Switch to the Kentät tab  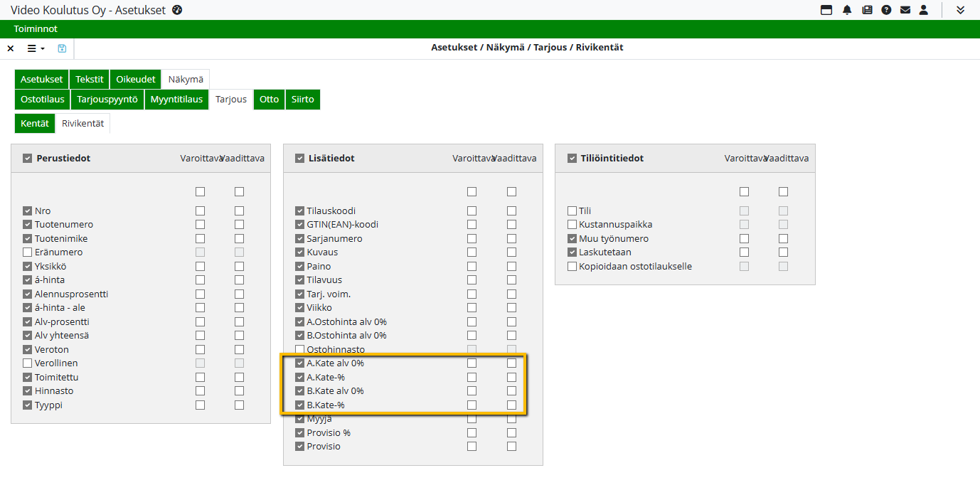35,124
